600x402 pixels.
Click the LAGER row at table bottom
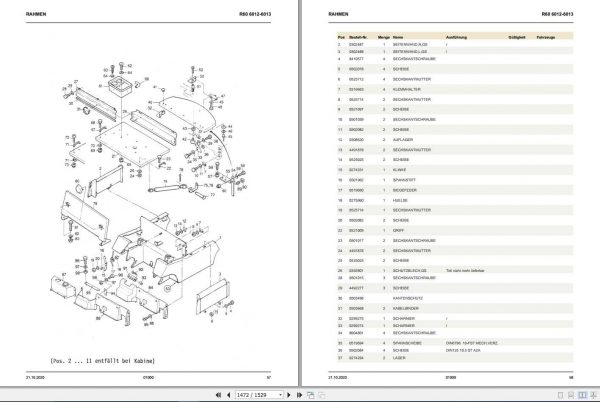click(x=455, y=358)
